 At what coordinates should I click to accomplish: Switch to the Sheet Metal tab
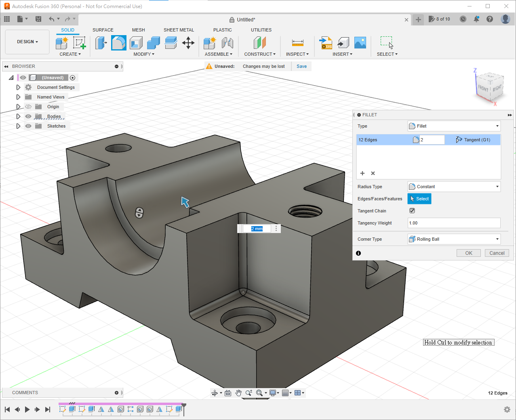179,30
